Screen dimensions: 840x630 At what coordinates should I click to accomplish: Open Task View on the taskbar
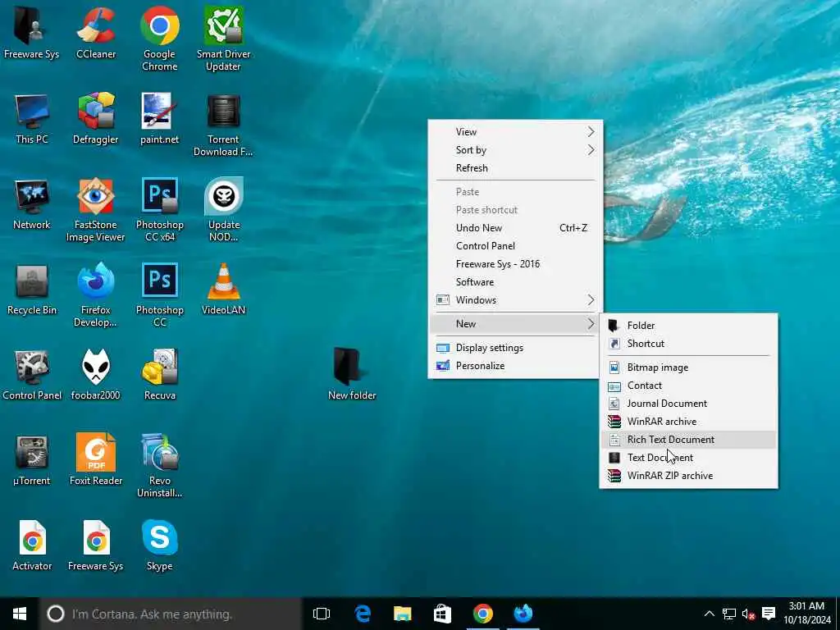(x=322, y=614)
